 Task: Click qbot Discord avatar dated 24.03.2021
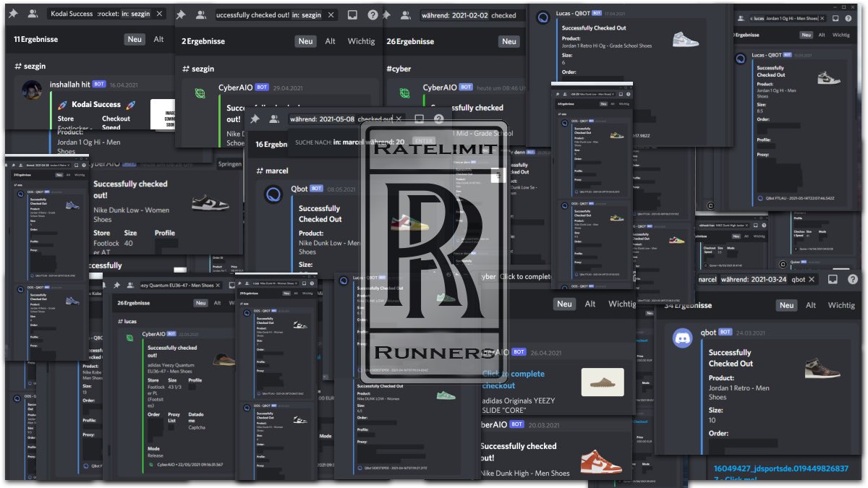(683, 338)
